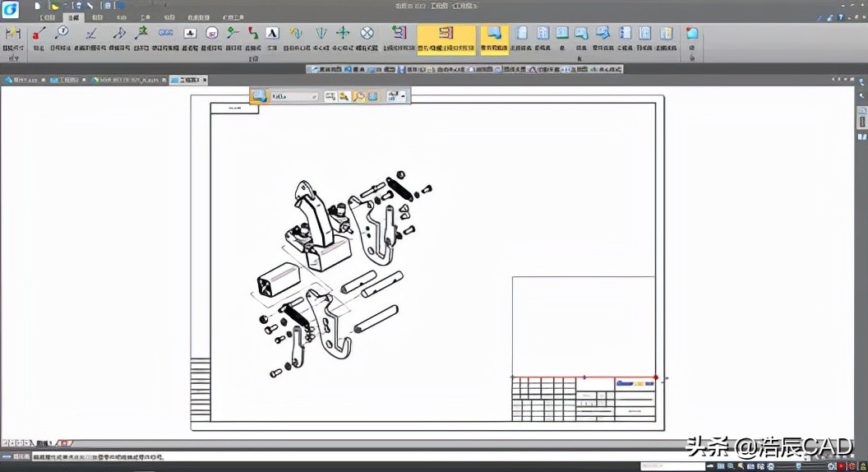Click the green crosshair center mark tool
868x472 pixels.
pos(343,34)
